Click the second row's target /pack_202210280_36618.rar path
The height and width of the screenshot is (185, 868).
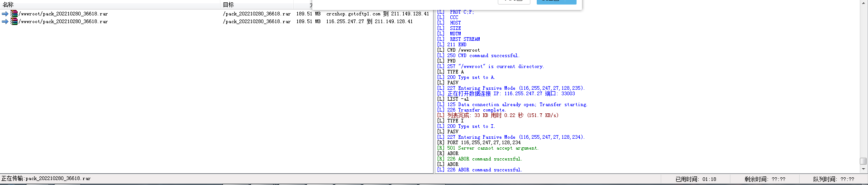[x=257, y=22]
